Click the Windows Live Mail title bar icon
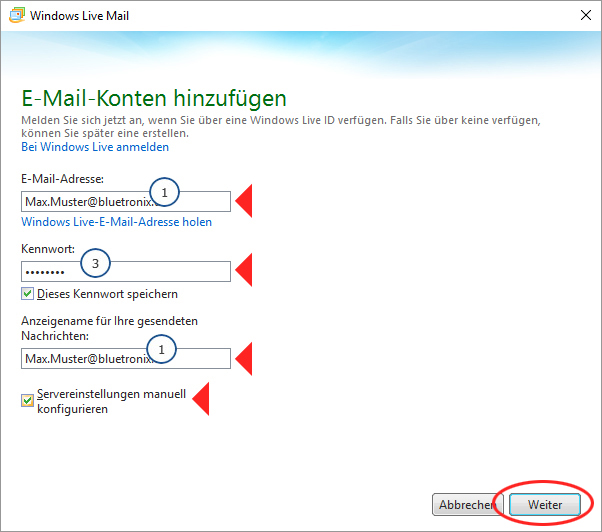602x532 pixels. pyautogui.click(x=15, y=16)
